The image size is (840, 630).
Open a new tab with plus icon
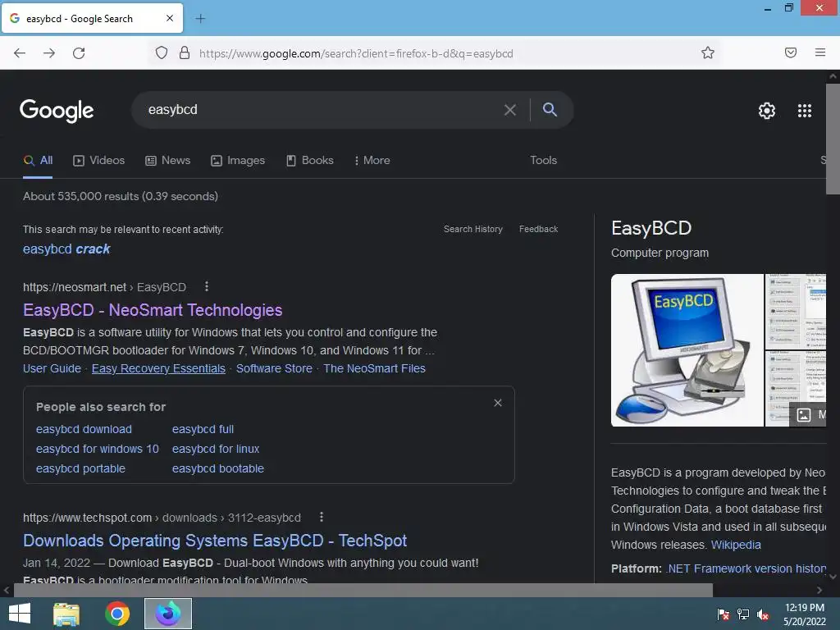tap(200, 19)
